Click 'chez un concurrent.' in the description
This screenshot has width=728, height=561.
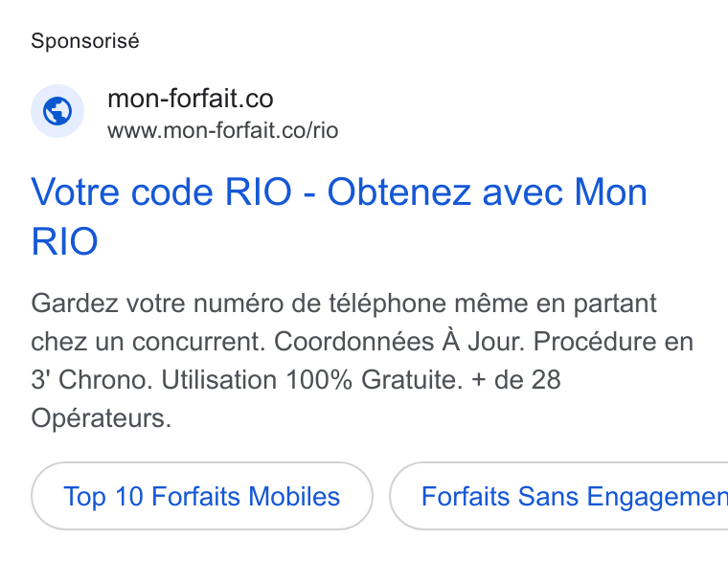tap(148, 342)
